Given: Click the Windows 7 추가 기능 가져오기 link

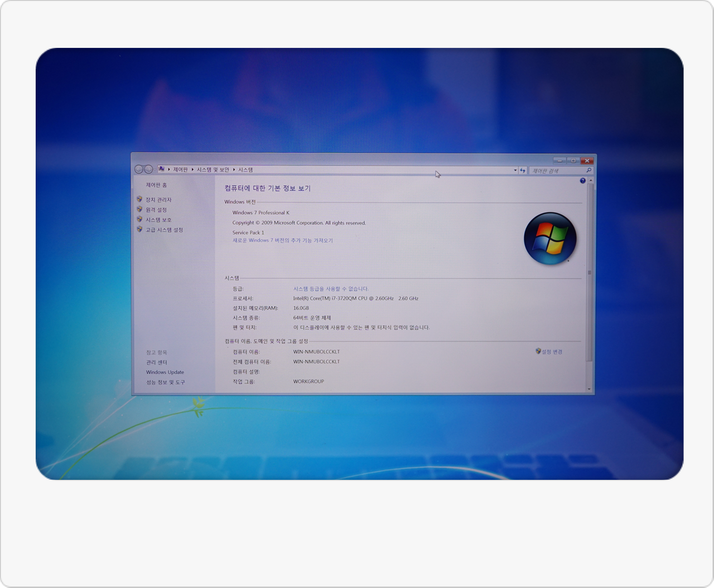Looking at the screenshot, I should [283, 240].
